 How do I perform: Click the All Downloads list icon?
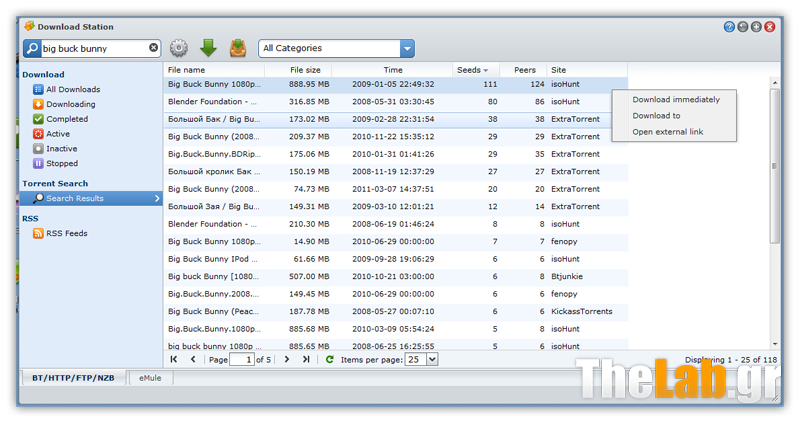[x=38, y=89]
